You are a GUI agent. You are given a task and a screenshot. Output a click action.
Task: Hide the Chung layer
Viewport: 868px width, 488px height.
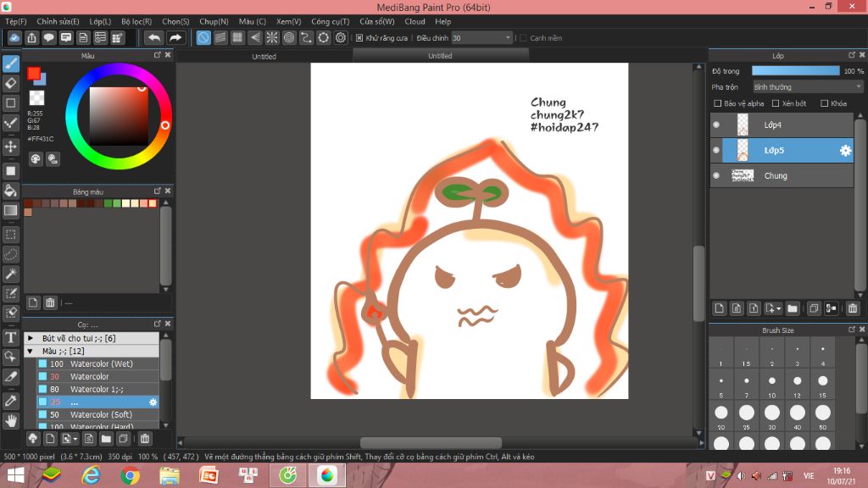tap(716, 176)
